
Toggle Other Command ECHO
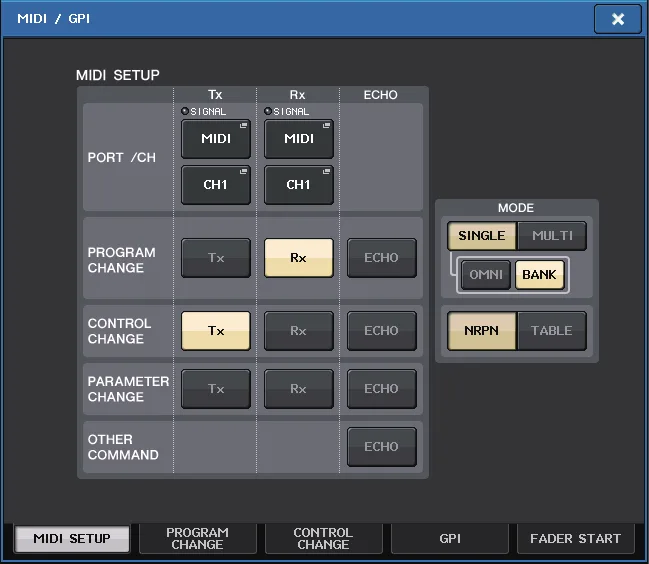point(382,447)
